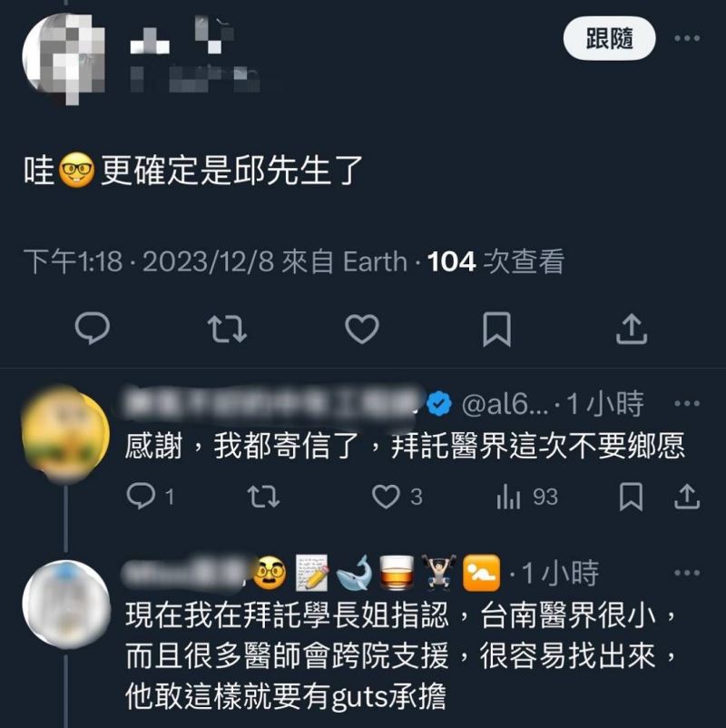Viewport: 726px width, 728px height.
Task: Bookmark the verified user's reply
Action: coord(632,497)
